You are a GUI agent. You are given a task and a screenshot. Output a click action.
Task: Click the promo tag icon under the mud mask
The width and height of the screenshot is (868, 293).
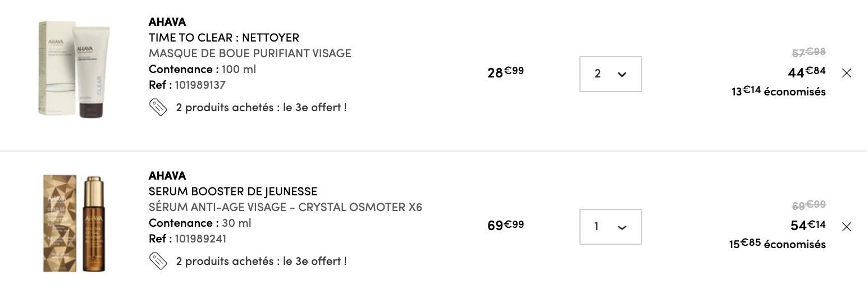point(158,107)
